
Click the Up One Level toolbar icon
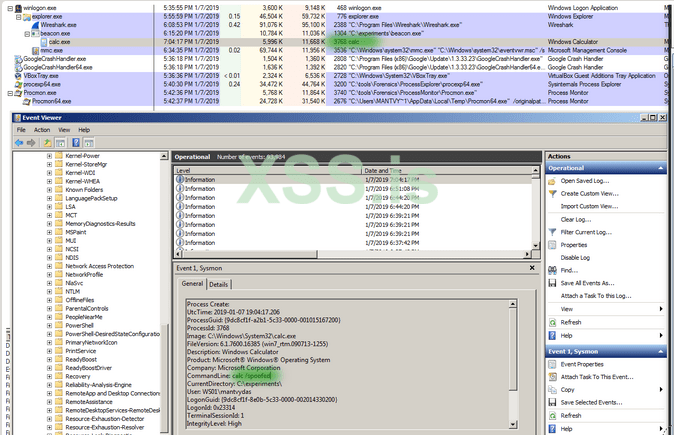click(x=47, y=143)
